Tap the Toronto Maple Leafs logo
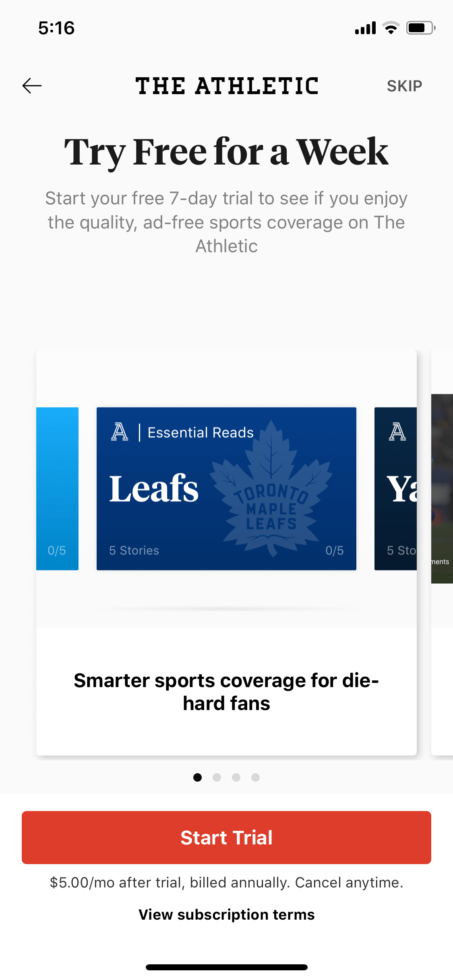 pyautogui.click(x=272, y=489)
